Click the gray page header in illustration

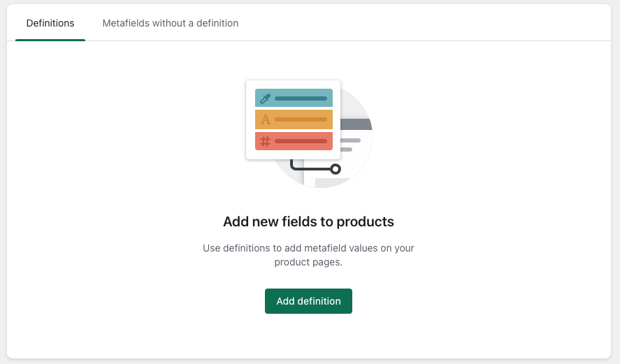click(x=356, y=125)
